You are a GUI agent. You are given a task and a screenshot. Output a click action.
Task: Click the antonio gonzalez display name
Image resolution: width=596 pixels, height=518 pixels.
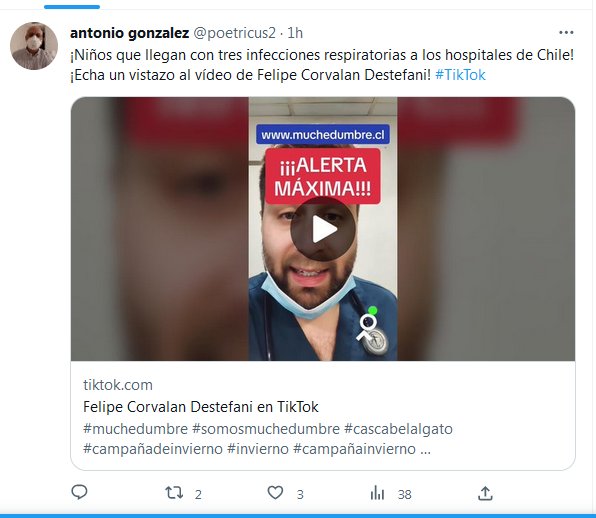click(x=130, y=33)
